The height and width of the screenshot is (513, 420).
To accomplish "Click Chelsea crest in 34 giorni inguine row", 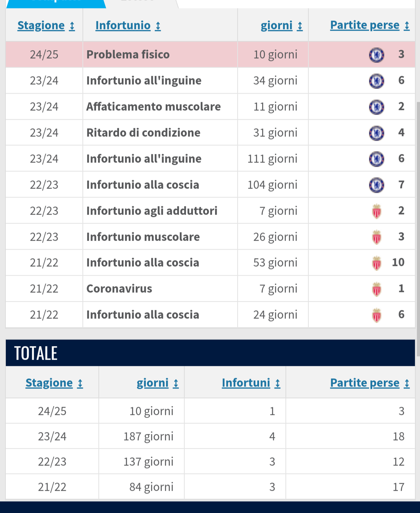I will pos(376,81).
